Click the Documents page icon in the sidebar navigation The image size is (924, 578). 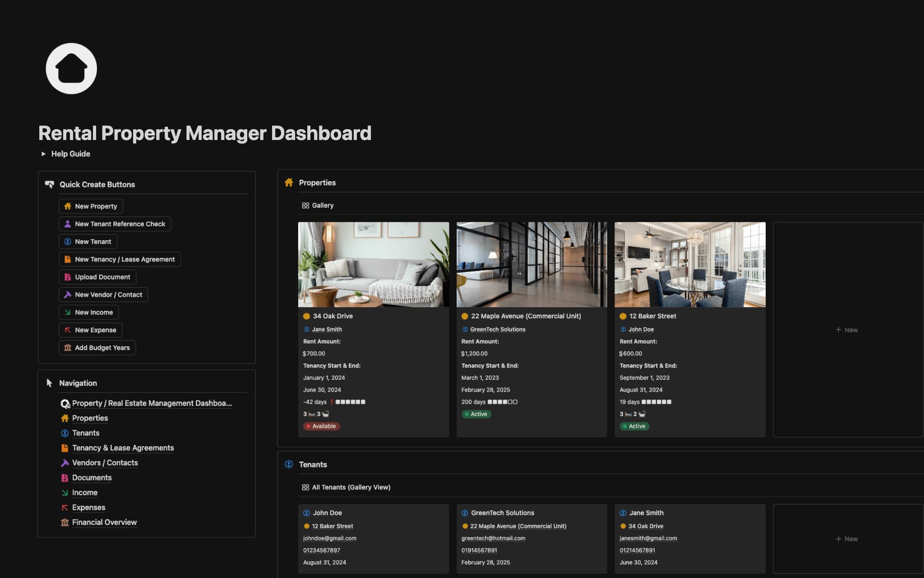pyautogui.click(x=65, y=477)
